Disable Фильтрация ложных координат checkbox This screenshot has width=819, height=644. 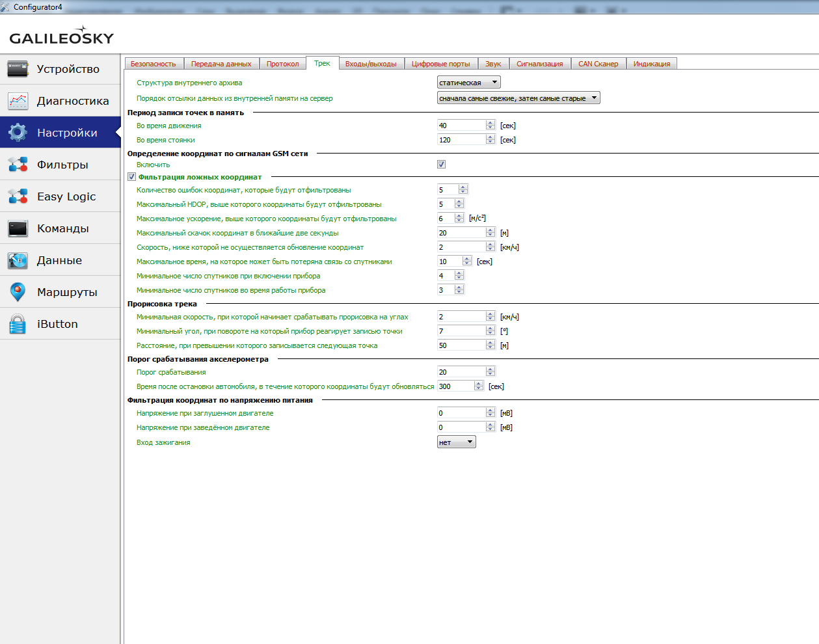pyautogui.click(x=131, y=177)
